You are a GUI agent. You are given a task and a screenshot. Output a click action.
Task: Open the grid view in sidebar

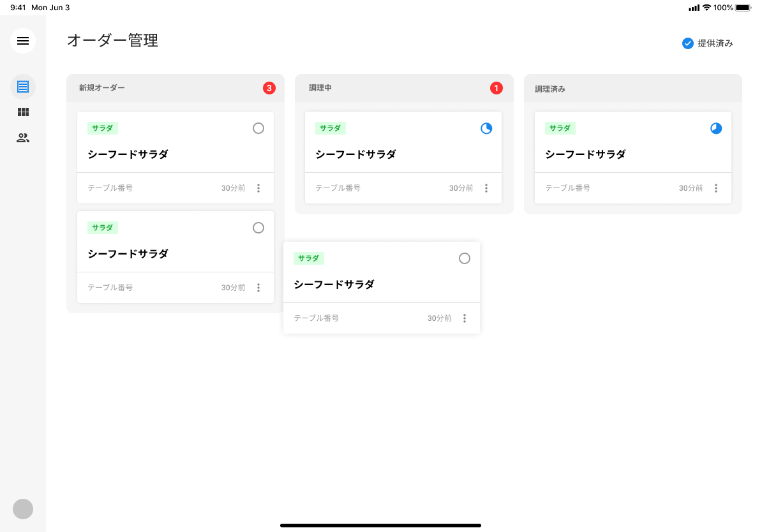coord(23,112)
